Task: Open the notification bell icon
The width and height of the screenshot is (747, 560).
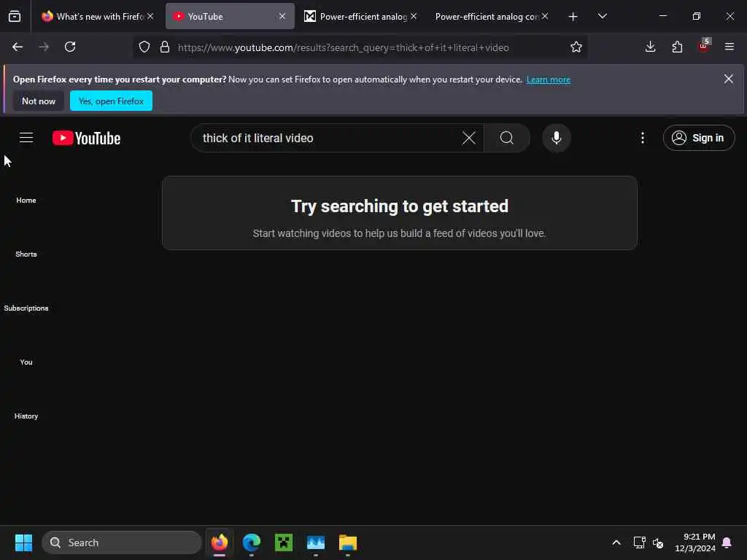Action: pos(727,542)
